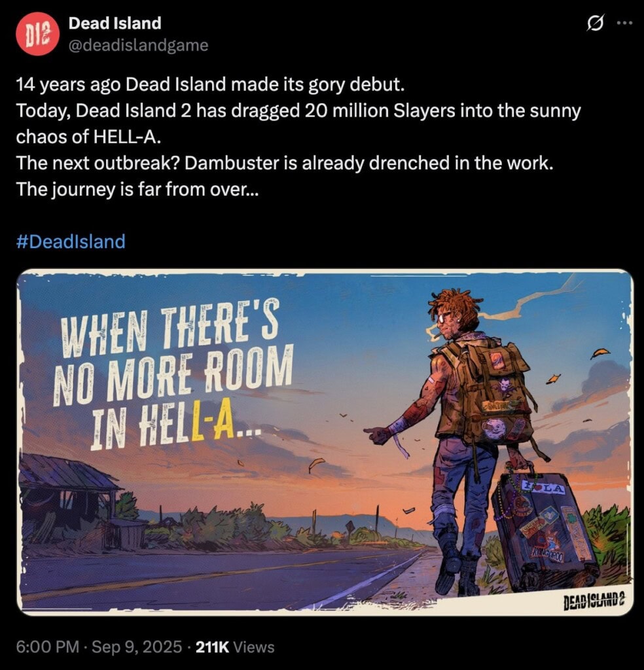
Task: View the 211K Views count
Action: point(235,646)
